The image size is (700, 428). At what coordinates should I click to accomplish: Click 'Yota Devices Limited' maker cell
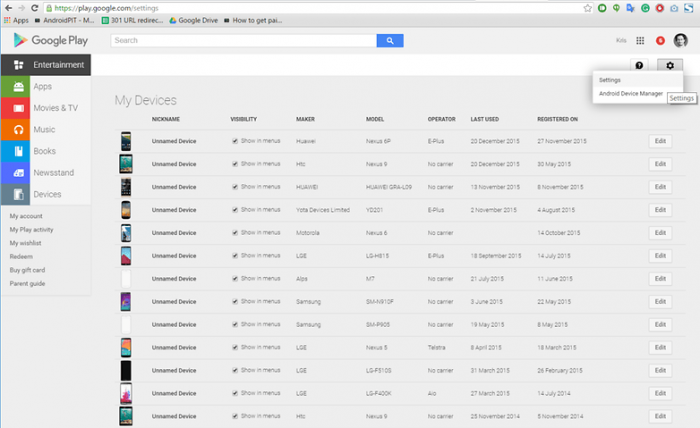(x=323, y=210)
